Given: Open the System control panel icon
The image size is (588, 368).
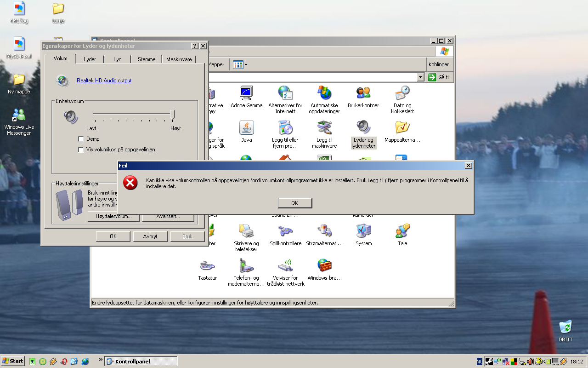Looking at the screenshot, I should (363, 231).
